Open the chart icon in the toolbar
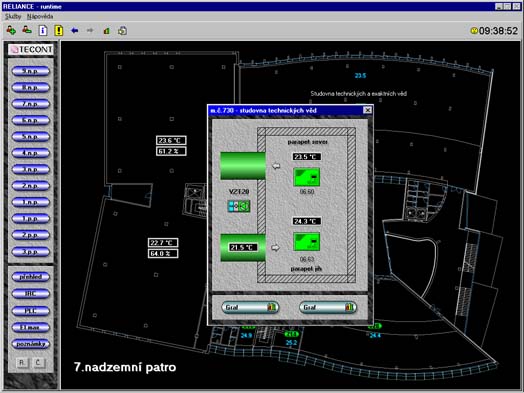The image size is (524, 393). 107,31
